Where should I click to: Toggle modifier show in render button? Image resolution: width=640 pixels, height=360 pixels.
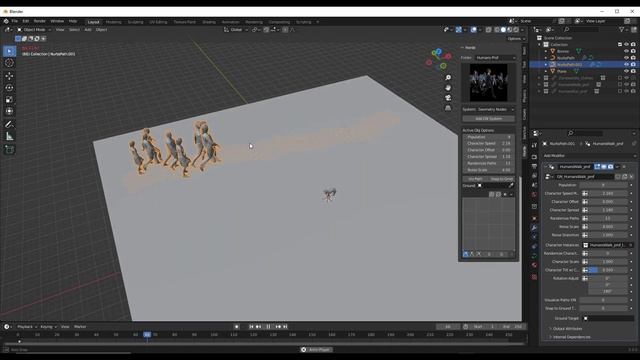pyautogui.click(x=611, y=167)
